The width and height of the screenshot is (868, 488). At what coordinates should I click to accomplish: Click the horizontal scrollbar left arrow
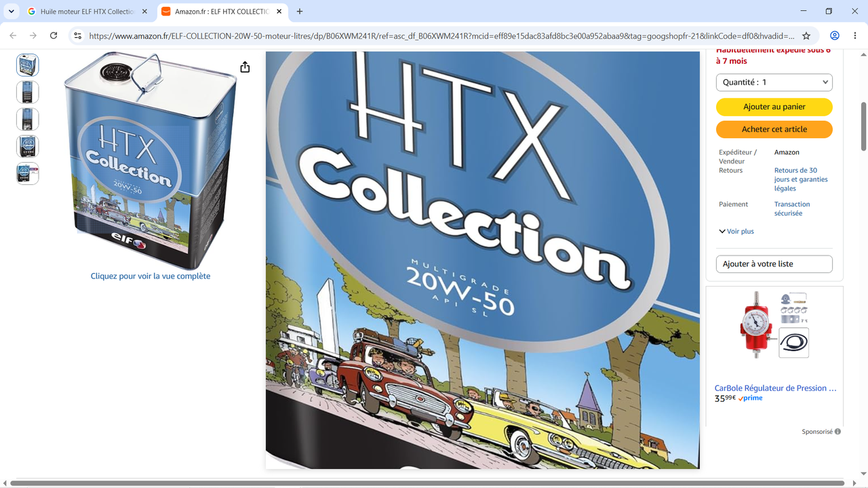(5, 483)
